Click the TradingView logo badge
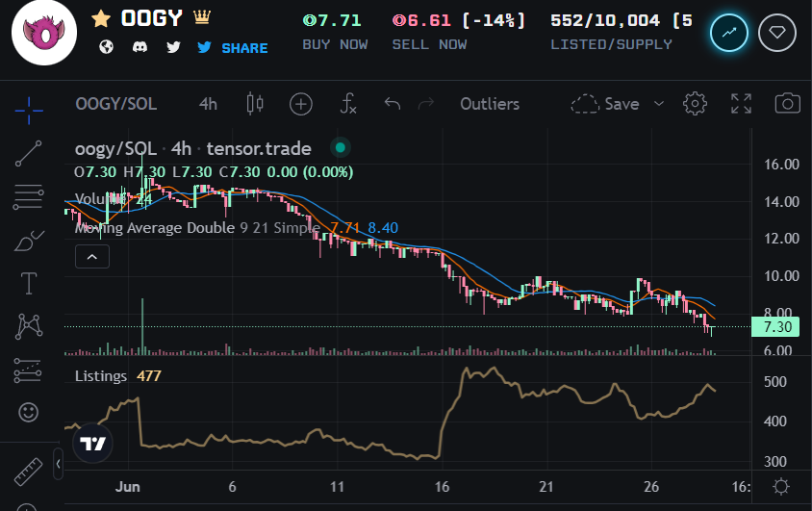 pos(92,444)
